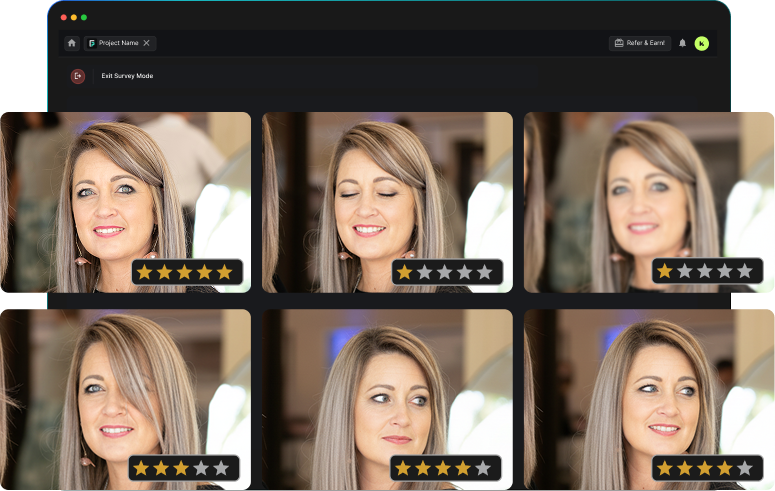Set third star on the five-star photo
Image resolution: width=775 pixels, height=491 pixels.
point(184,272)
